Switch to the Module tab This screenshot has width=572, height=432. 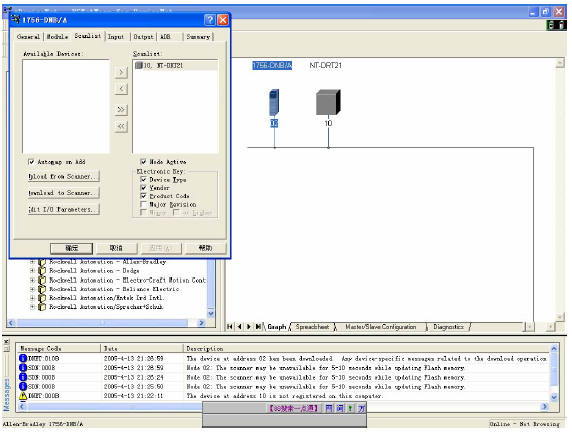[x=57, y=37]
